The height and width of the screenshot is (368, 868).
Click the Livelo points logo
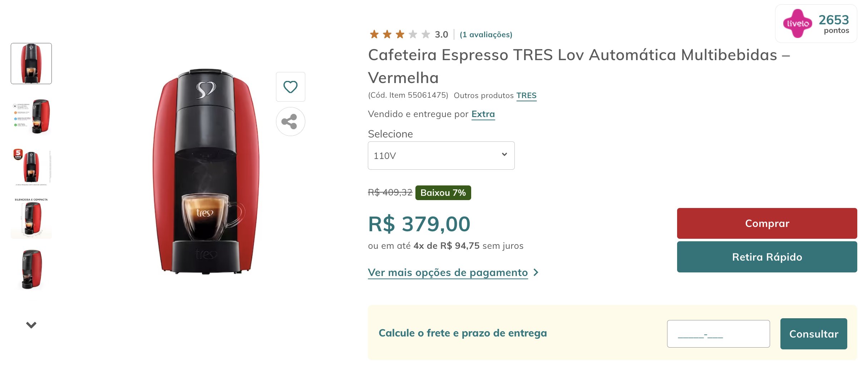(798, 24)
